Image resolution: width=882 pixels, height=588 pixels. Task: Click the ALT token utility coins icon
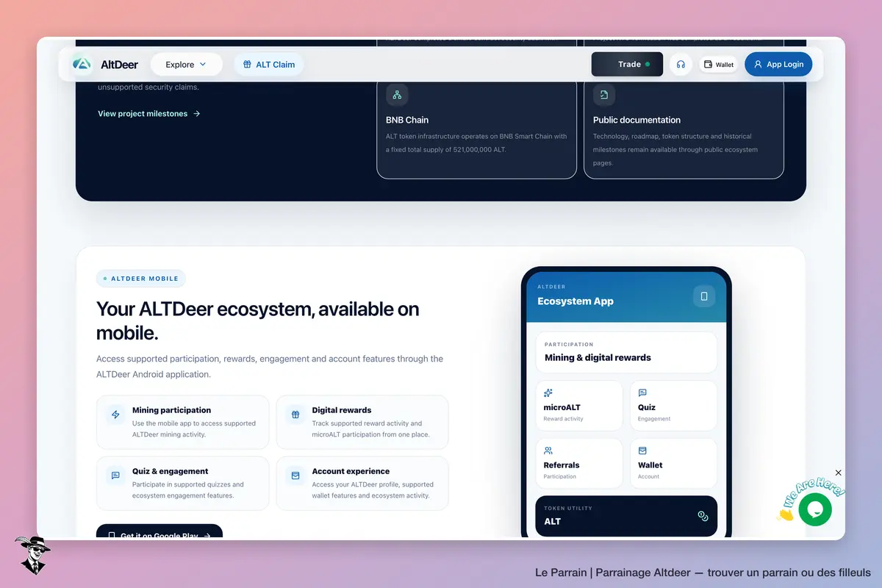(703, 516)
